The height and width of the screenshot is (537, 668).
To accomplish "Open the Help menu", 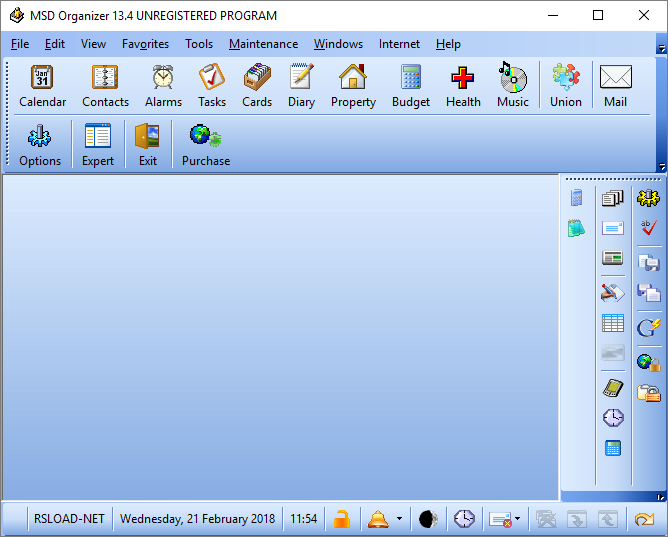I will (448, 44).
